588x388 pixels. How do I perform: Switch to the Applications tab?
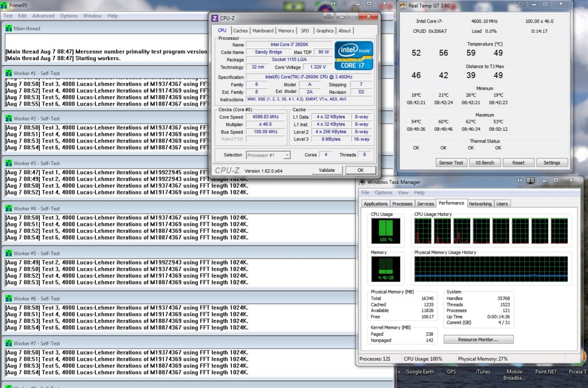[376, 204]
